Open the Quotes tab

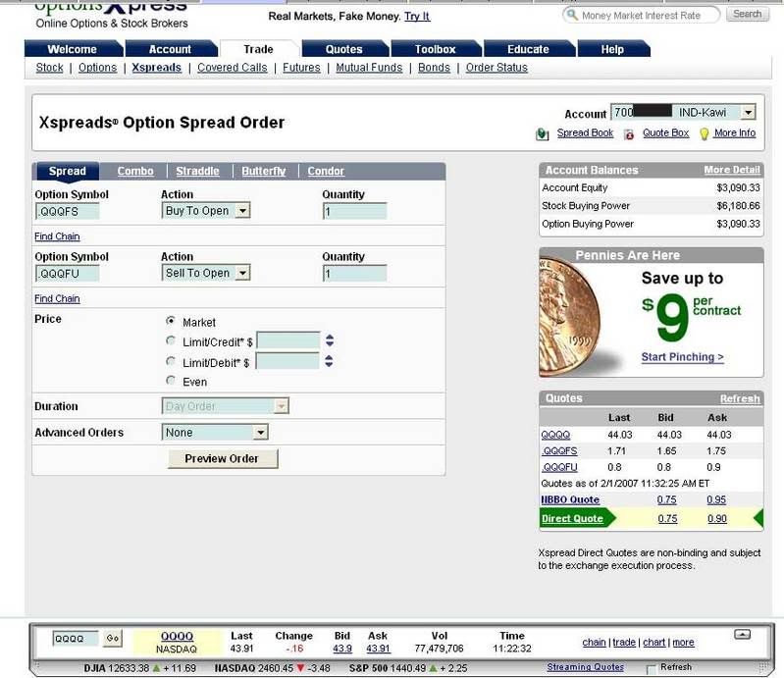point(344,49)
